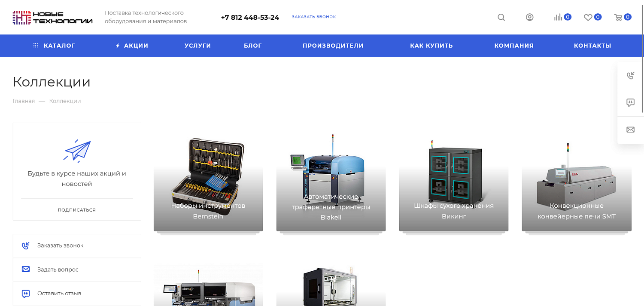Click the phone icon beside Заказать звонок in sidebar

26,245
